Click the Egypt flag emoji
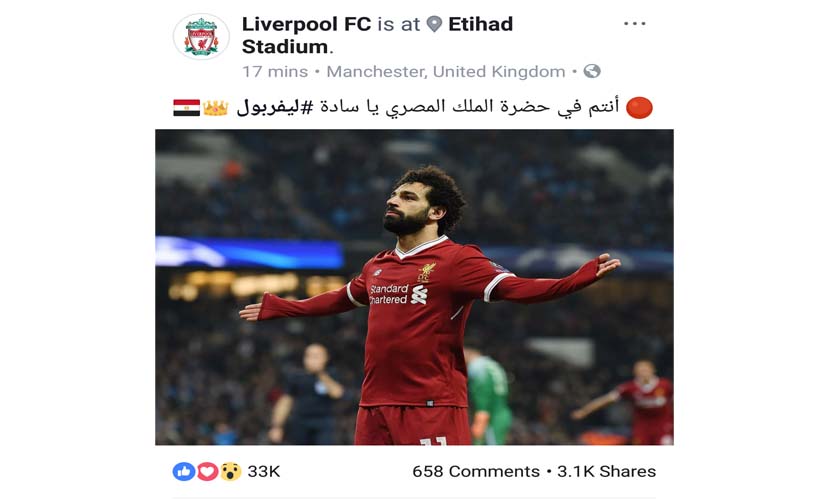The image size is (825, 500). [x=186, y=107]
